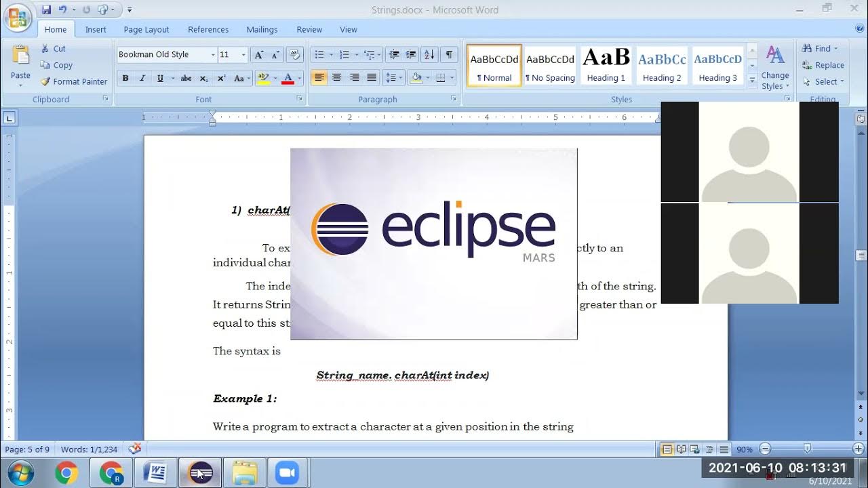This screenshot has width=868, height=488.
Task: Clear formatting with the eraser icon
Action: pyautogui.click(x=295, y=55)
